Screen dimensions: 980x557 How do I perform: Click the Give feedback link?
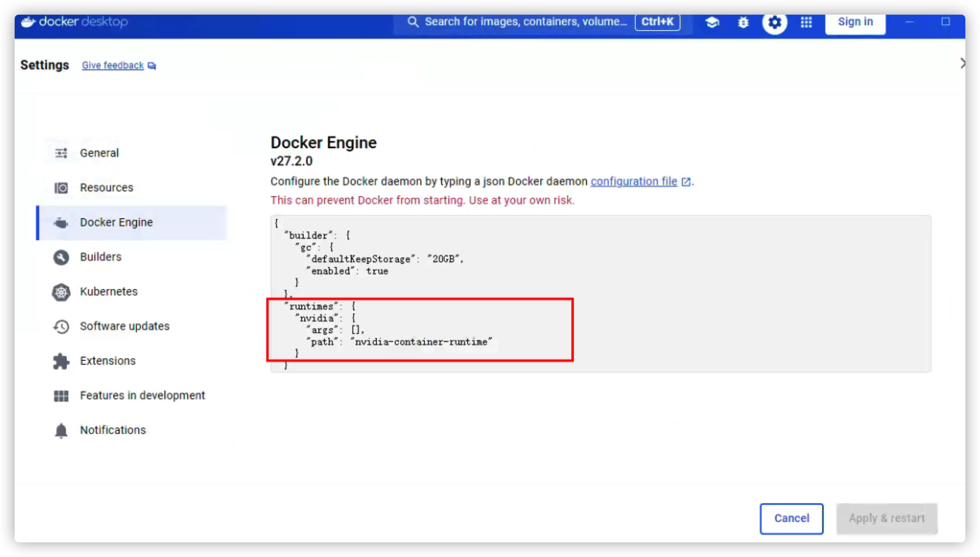point(113,66)
